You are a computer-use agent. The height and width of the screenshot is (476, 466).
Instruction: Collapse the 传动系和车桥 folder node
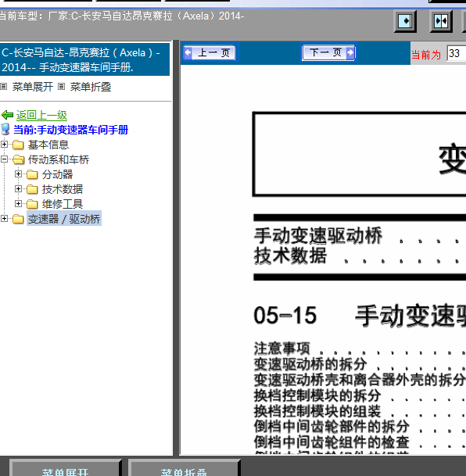click(4, 159)
